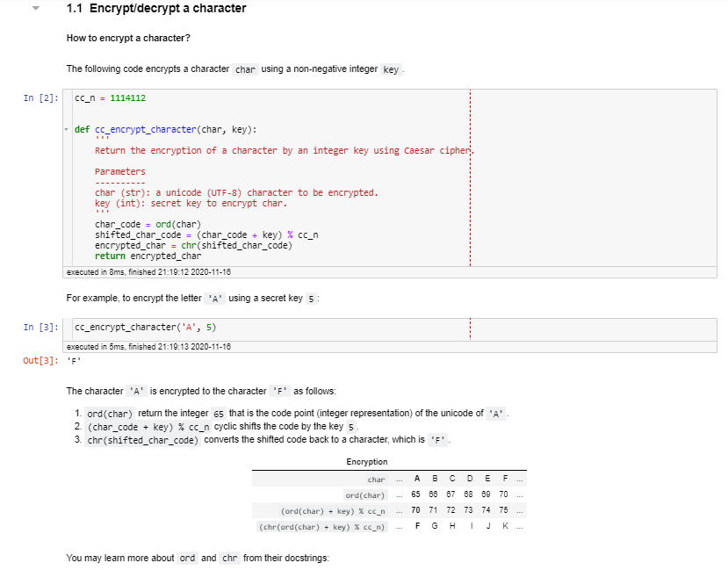Click the output value 'F'

73,360
